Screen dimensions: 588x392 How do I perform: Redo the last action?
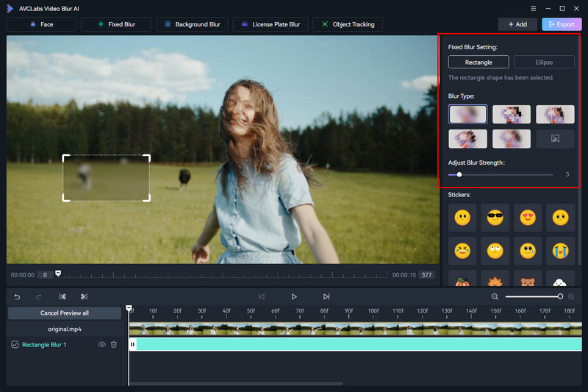39,296
